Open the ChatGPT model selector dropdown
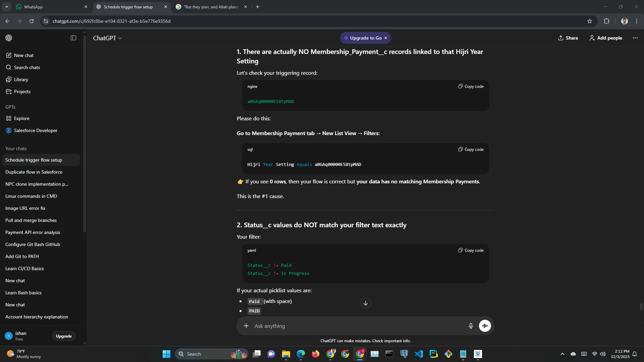This screenshot has height=362, width=644. (107, 38)
